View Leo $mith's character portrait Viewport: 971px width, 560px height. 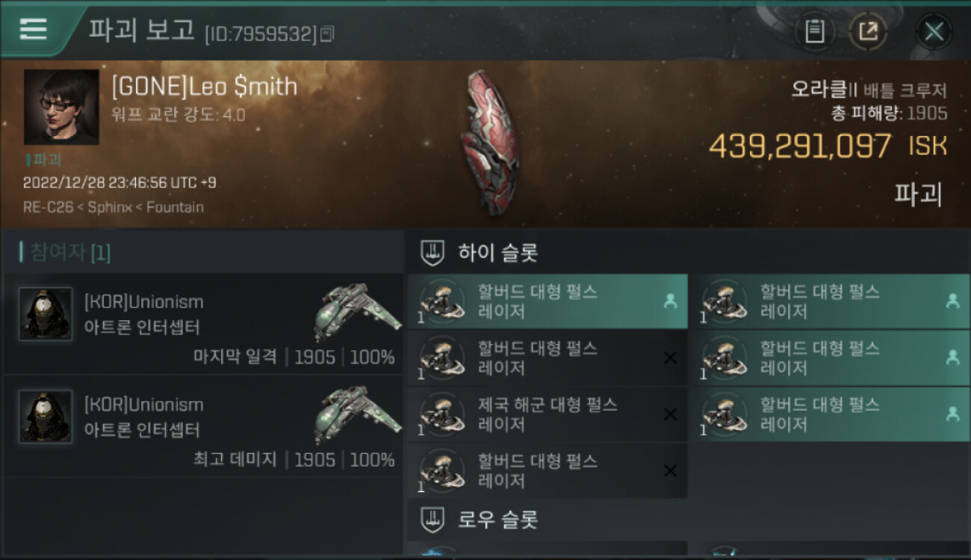click(61, 107)
